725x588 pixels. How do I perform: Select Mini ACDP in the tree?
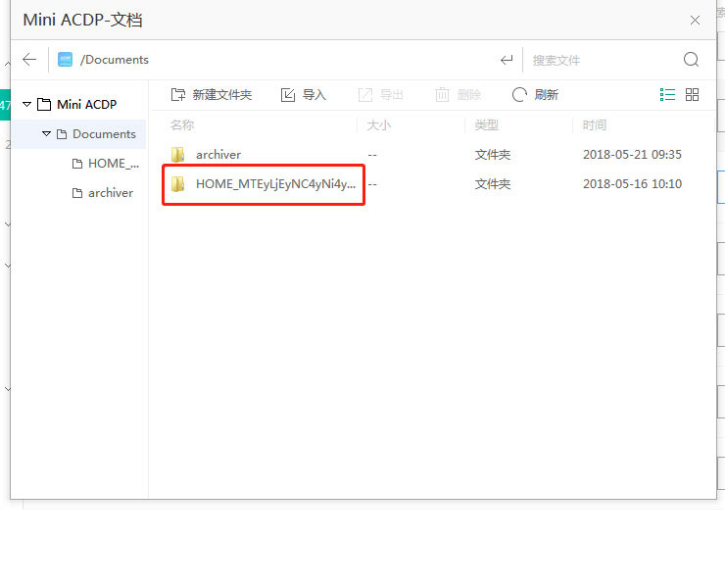click(86, 105)
